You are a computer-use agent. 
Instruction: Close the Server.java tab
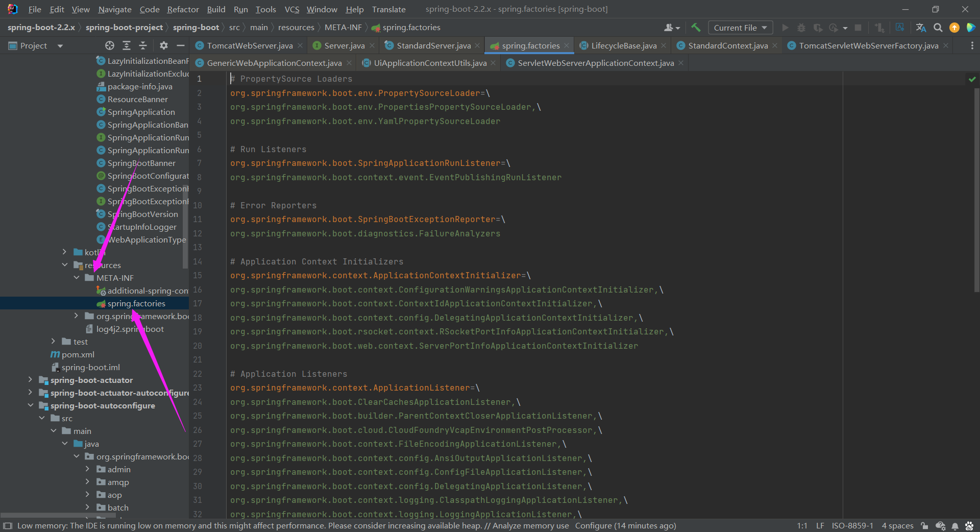tap(372, 45)
